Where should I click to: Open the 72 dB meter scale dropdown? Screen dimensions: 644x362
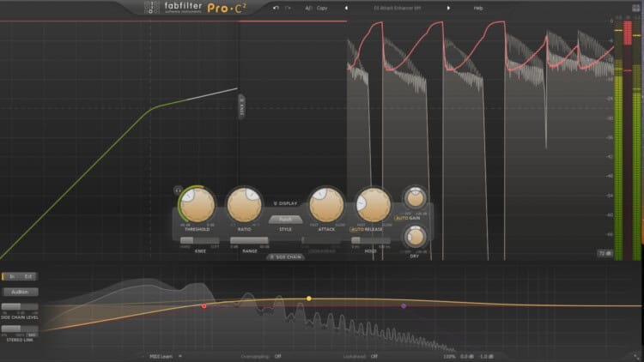point(605,253)
